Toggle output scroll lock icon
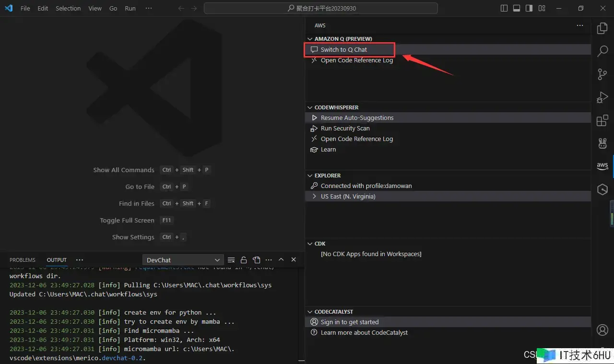 click(x=244, y=260)
